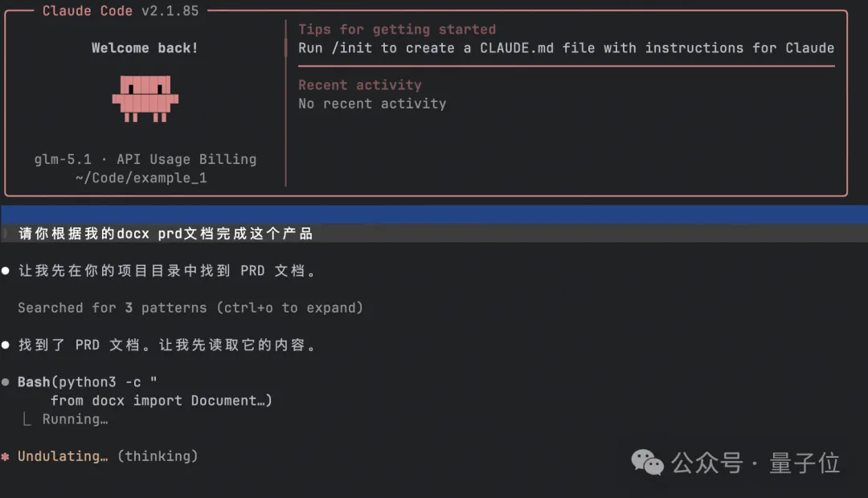Click the branch connector icon beside Running…

(x=27, y=419)
